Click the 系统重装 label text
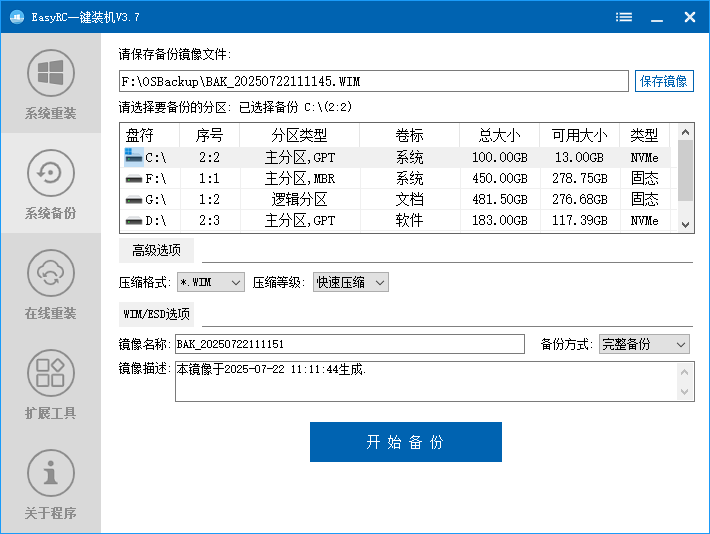The image size is (710, 534). point(50,113)
